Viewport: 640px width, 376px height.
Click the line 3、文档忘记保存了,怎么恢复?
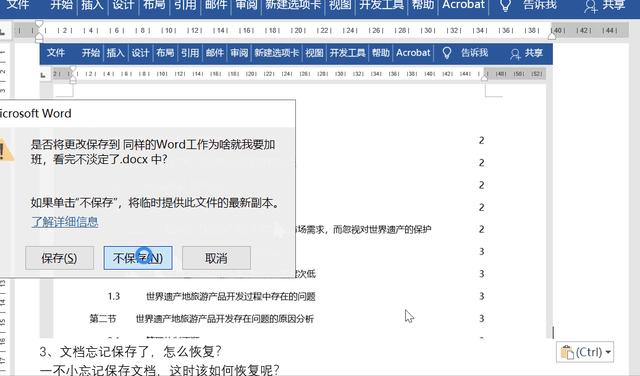pyautogui.click(x=131, y=352)
